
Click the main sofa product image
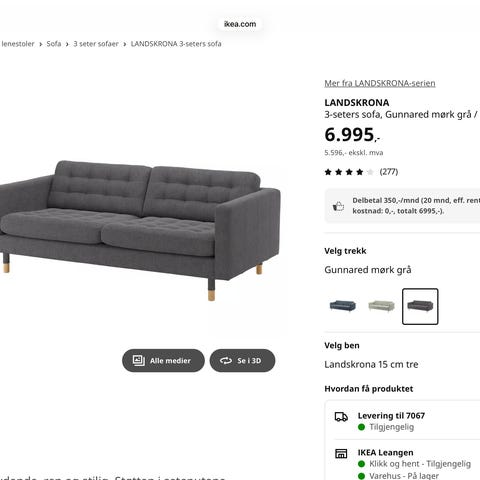point(140,230)
